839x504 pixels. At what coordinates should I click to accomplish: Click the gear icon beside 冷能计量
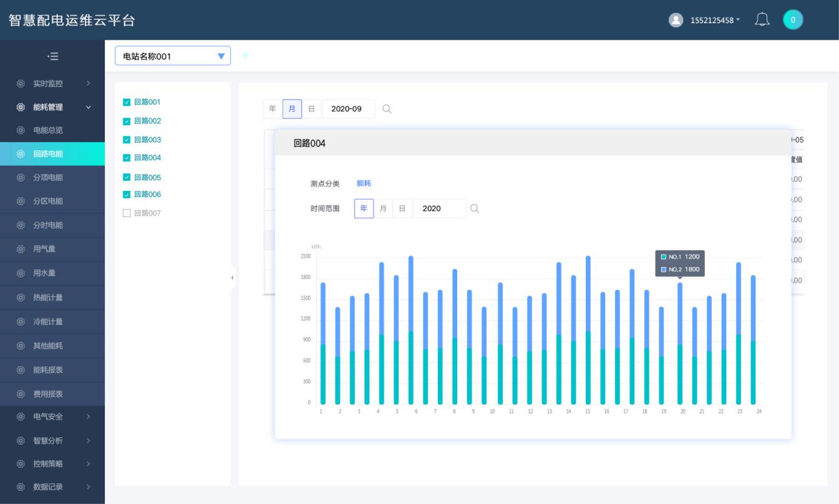[x=21, y=322]
